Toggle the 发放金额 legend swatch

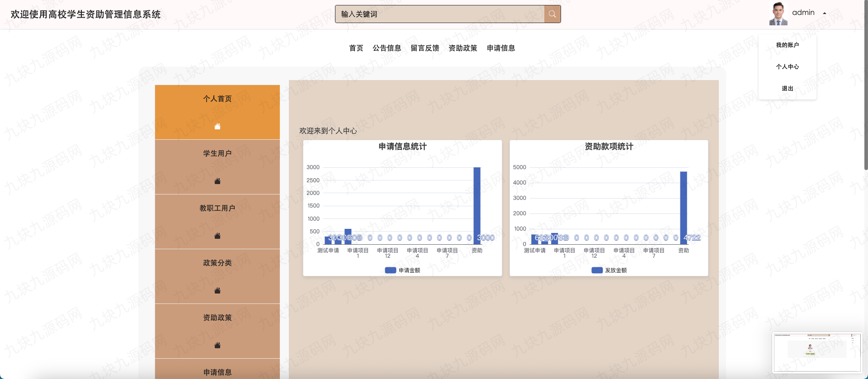tap(597, 270)
